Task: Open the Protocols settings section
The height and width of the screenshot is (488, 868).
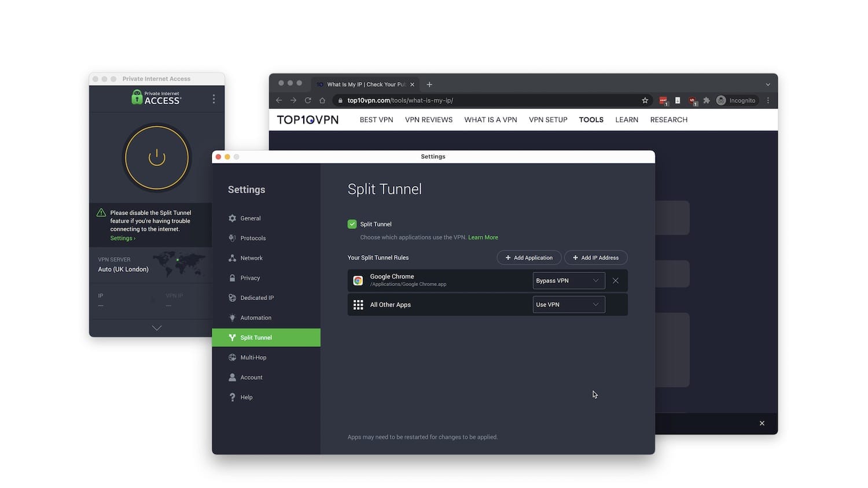Action: [x=253, y=238]
